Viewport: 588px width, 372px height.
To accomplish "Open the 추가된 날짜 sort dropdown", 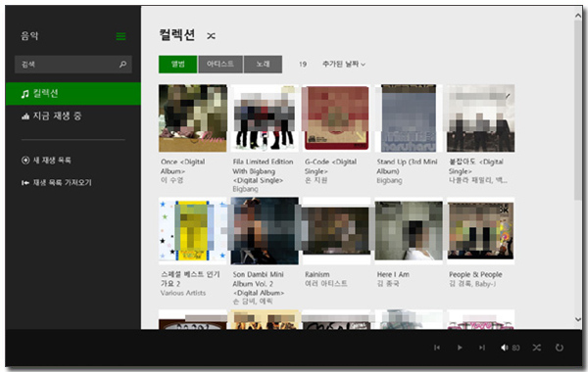I will click(344, 64).
